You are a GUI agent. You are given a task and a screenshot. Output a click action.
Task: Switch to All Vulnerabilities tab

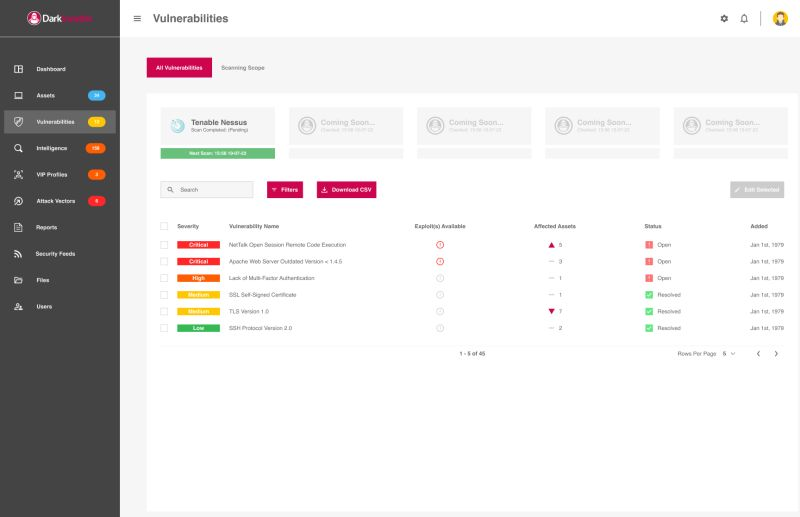(179, 67)
